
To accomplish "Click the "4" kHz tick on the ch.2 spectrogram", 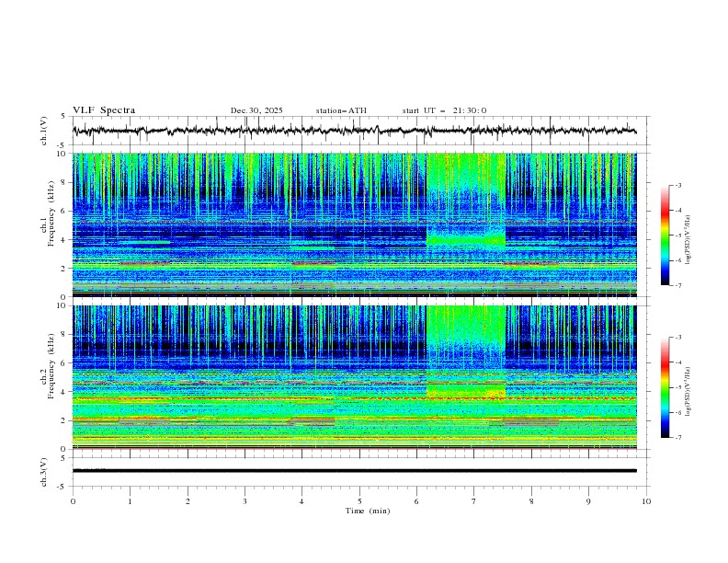I will click(65, 392).
